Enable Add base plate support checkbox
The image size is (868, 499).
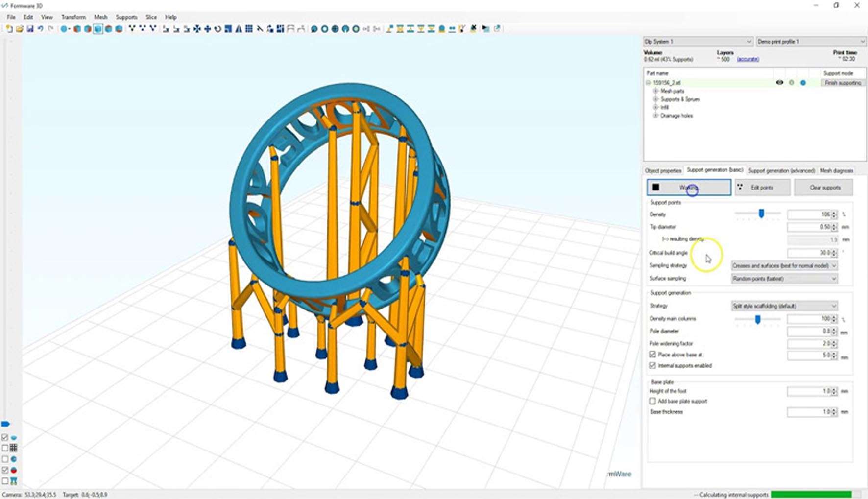(652, 401)
